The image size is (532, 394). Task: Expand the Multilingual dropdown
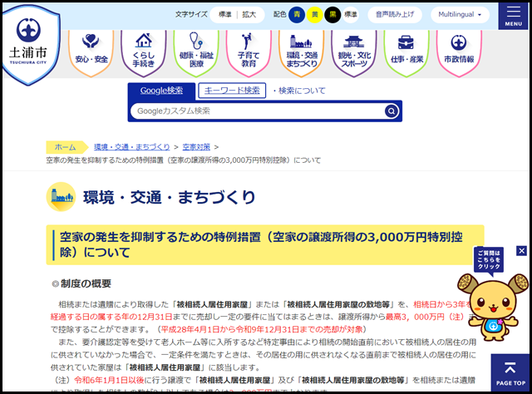tap(460, 15)
